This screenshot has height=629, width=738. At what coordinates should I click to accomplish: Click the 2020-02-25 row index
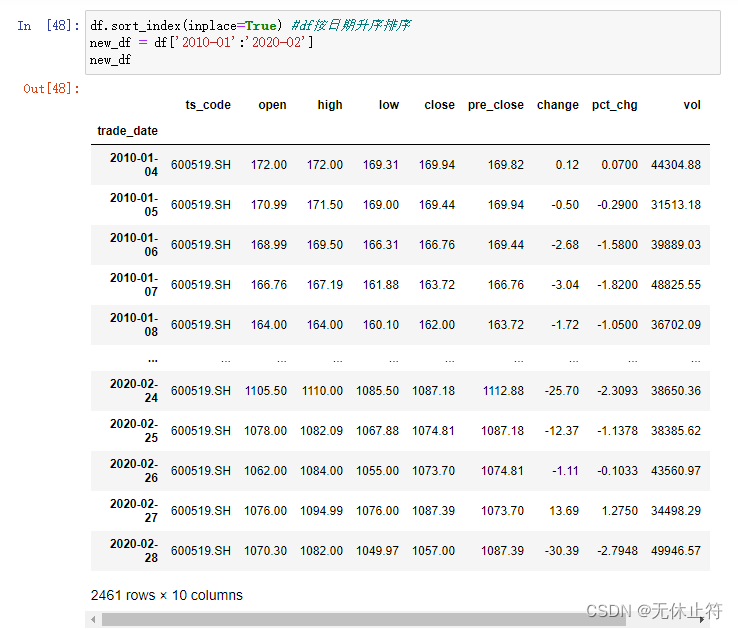[134, 431]
